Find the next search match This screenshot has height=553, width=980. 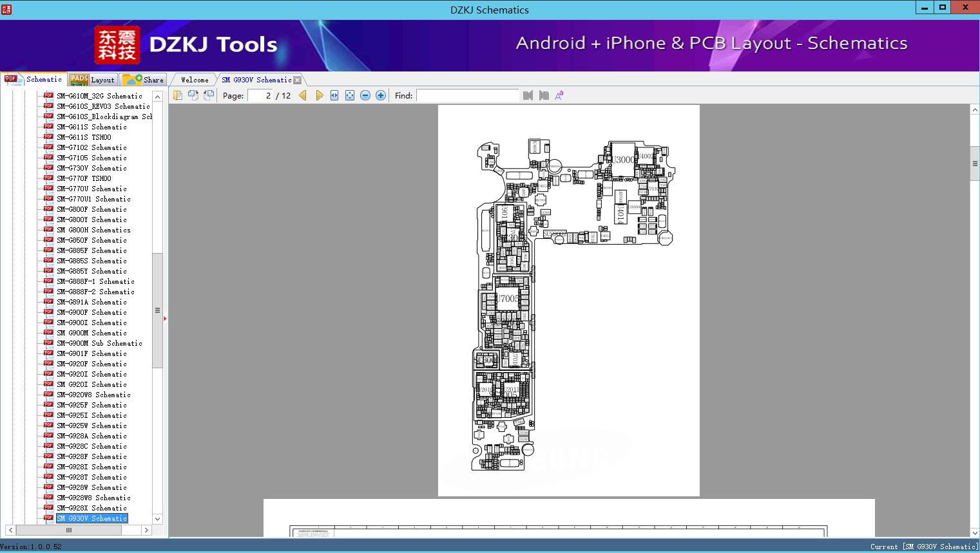pyautogui.click(x=544, y=95)
